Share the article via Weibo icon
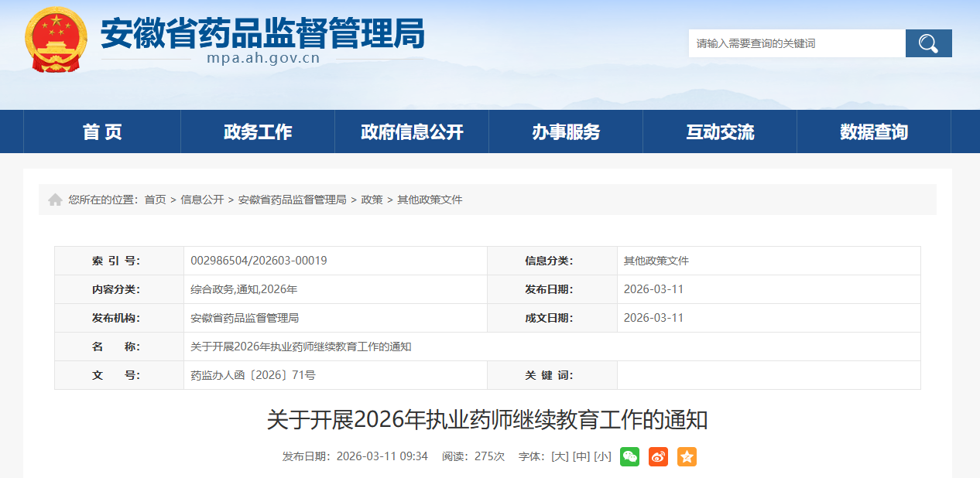The image size is (980, 478). 658,456
